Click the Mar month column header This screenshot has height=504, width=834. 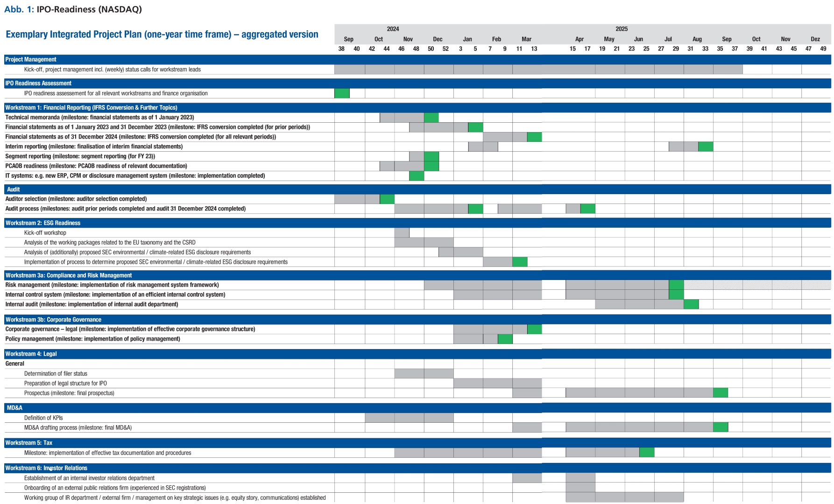(x=526, y=39)
